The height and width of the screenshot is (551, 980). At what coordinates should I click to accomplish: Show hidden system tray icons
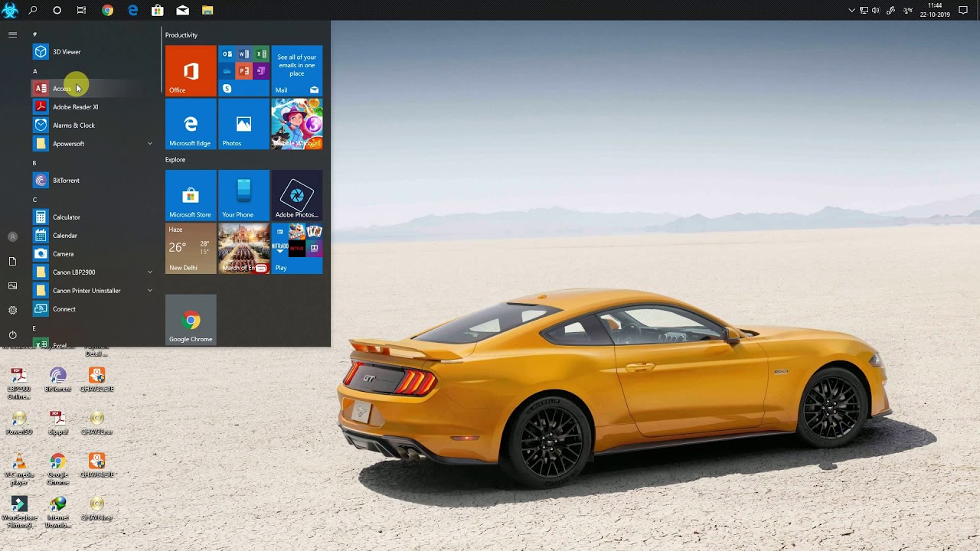pyautogui.click(x=851, y=10)
